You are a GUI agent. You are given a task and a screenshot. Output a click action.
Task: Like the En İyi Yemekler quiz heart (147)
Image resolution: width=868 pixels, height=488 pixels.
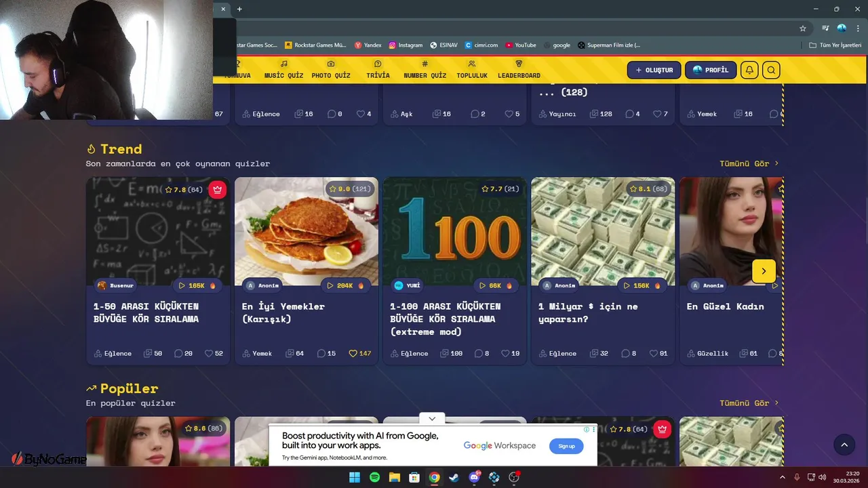pyautogui.click(x=359, y=353)
